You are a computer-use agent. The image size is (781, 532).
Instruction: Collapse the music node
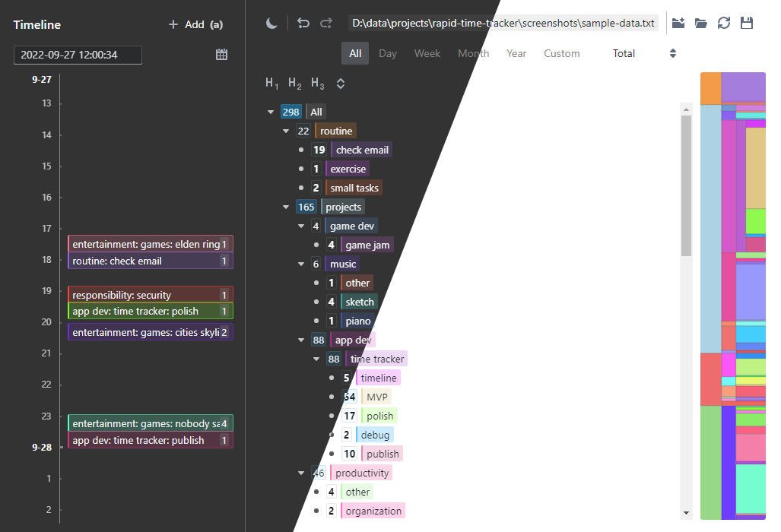tap(301, 264)
